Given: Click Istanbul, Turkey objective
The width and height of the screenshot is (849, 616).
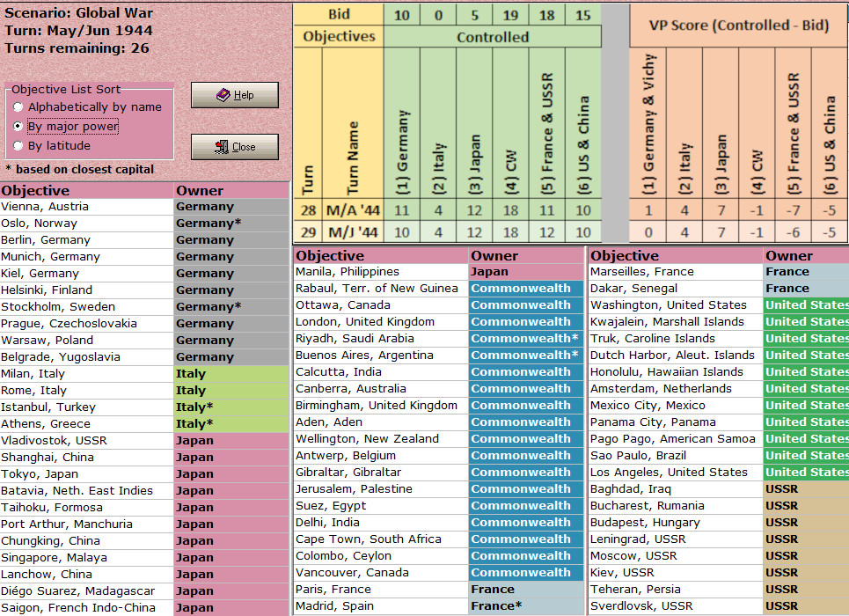Looking at the screenshot, I should coord(86,407).
